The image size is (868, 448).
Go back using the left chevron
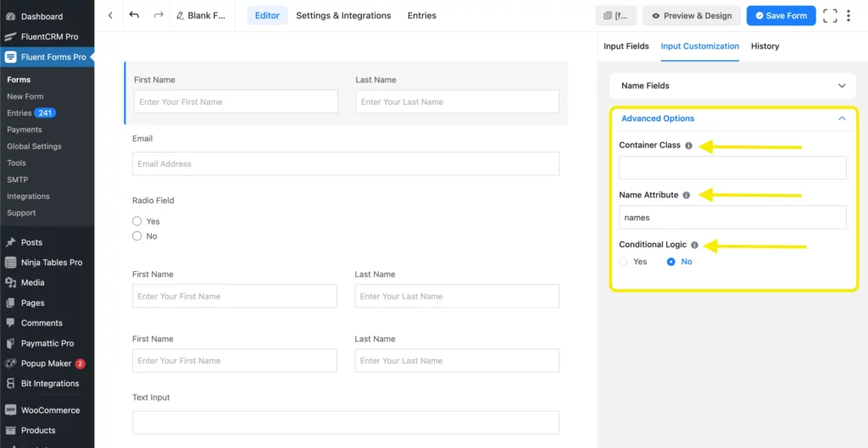[110, 15]
